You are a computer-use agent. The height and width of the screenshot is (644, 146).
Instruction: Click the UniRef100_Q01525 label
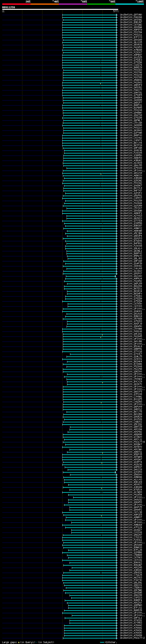(x=131, y=57)
